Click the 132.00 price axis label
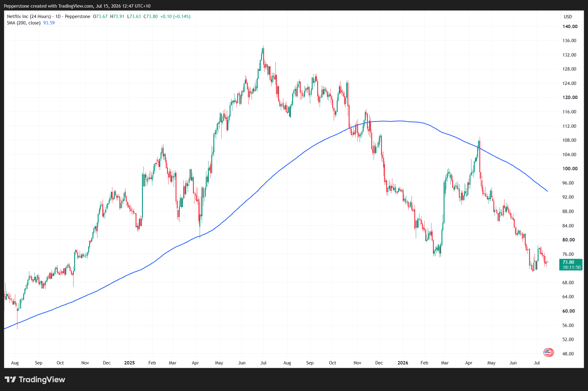Viewport: 588px width, 391px height. (569, 55)
